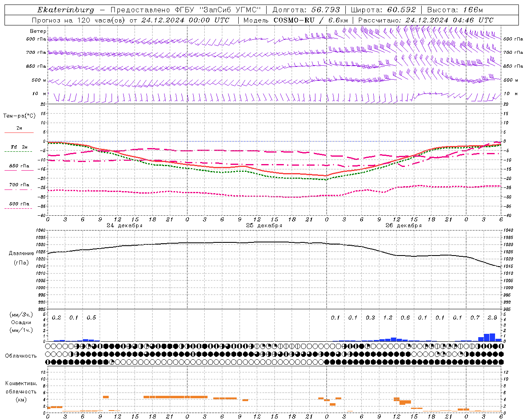525x420 pixels.
Task: Click the 'Широта: 60.592' value
Action: click(x=383, y=10)
